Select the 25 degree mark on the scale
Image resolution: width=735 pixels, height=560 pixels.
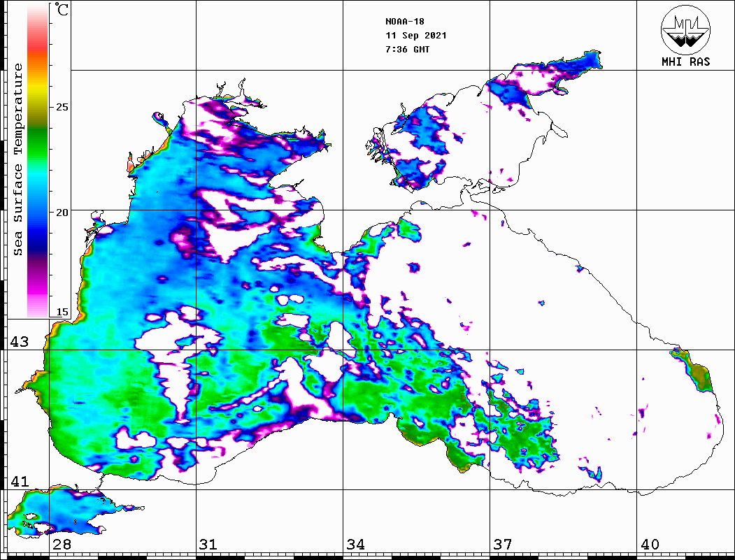click(x=62, y=108)
